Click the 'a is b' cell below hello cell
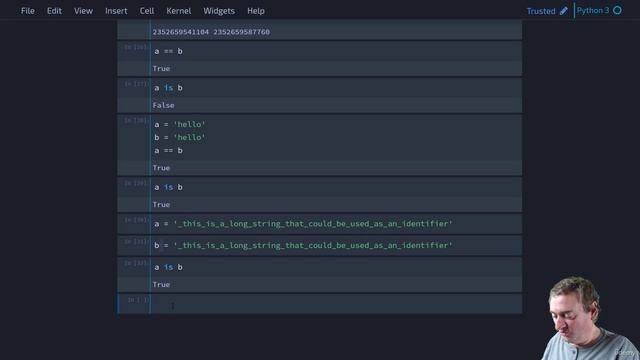Image resolution: width=640 pixels, height=360 pixels. tap(336, 187)
